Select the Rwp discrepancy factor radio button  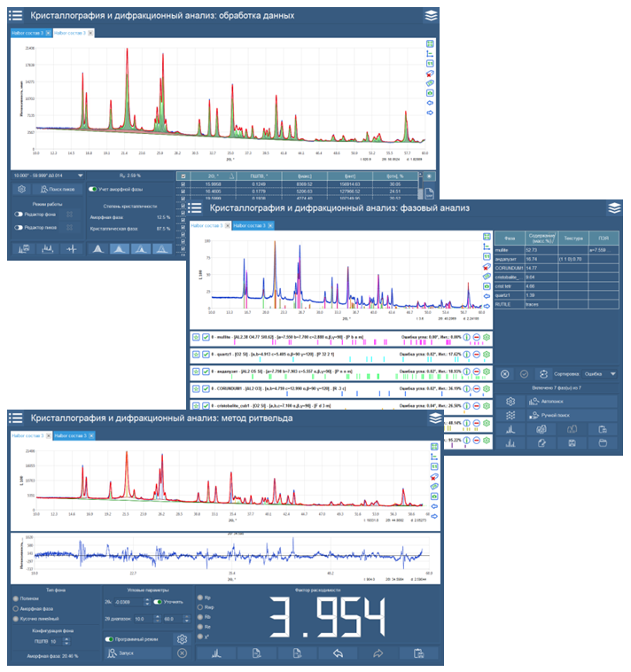[201, 606]
